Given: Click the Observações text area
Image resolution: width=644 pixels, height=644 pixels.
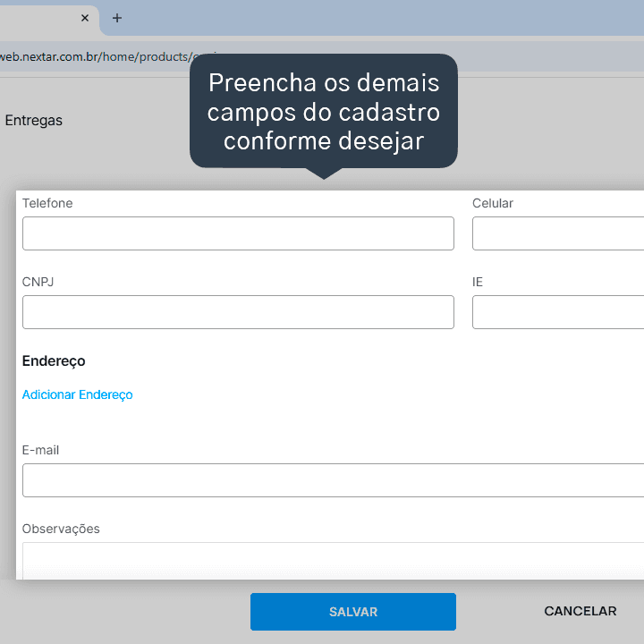Looking at the screenshot, I should click(333, 561).
